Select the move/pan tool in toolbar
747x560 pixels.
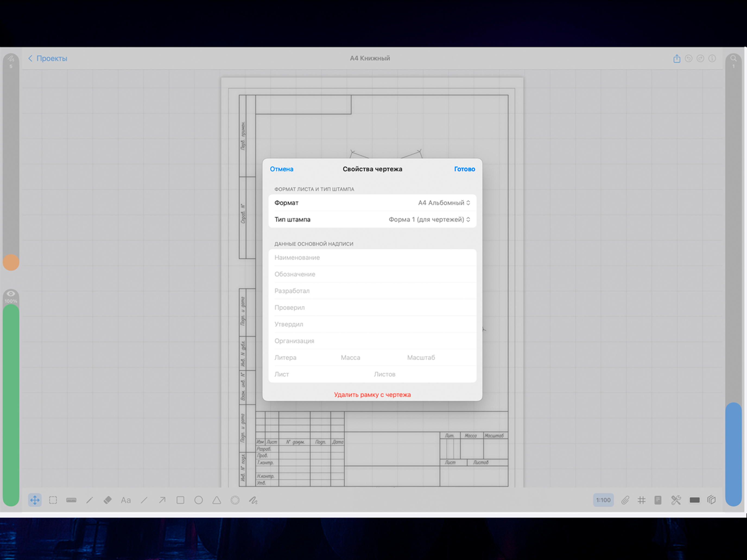[35, 500]
